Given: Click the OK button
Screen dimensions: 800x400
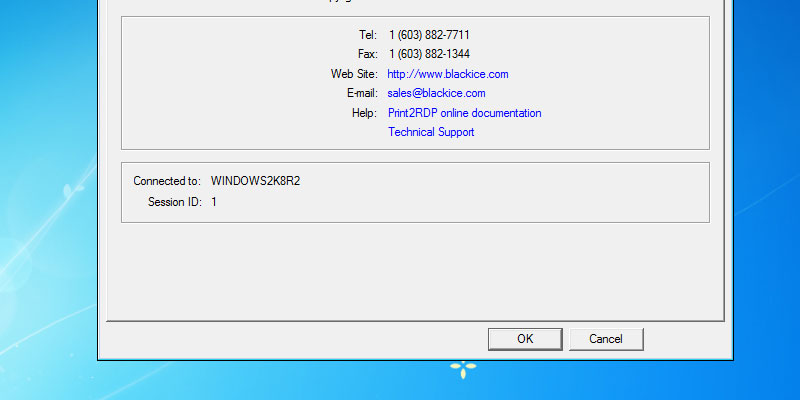Looking at the screenshot, I should pos(525,339).
